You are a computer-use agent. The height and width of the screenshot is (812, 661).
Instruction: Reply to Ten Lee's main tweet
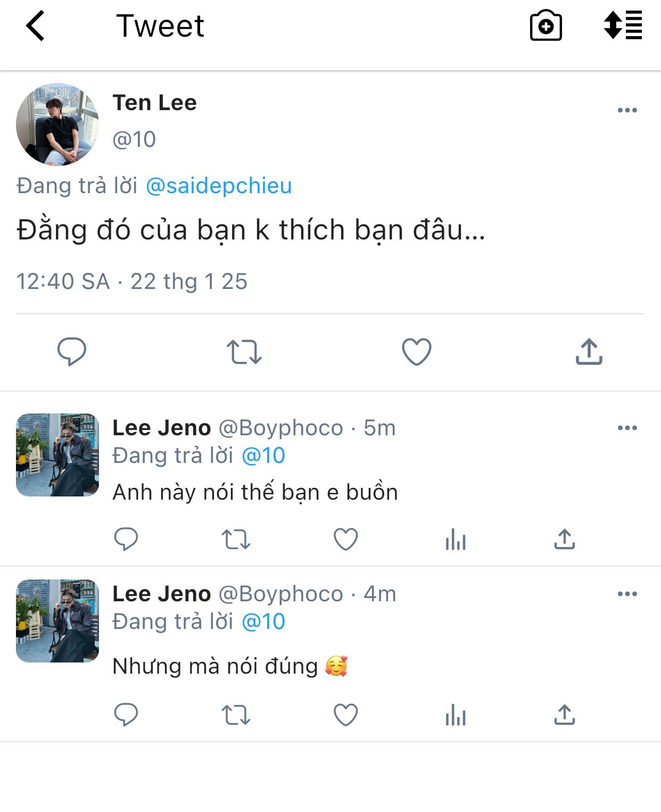[x=72, y=351]
